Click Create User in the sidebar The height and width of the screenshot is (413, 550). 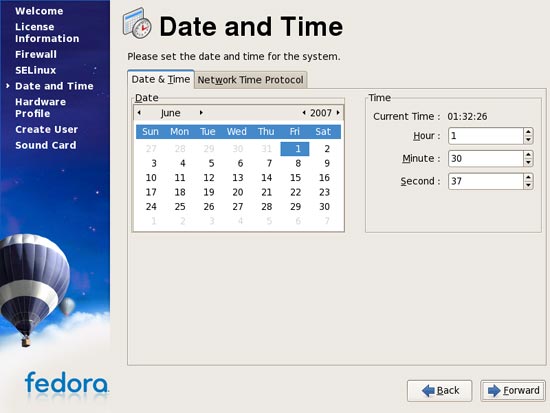click(46, 129)
